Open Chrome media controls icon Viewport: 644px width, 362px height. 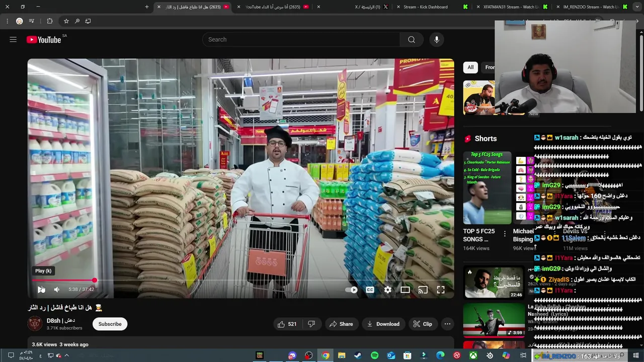coord(32,21)
